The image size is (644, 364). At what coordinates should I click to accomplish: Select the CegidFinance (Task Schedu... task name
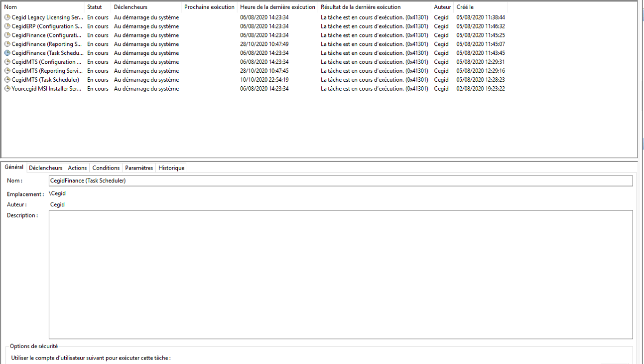[x=46, y=53]
